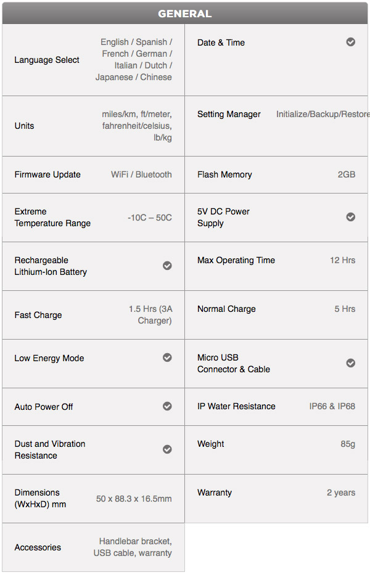Select the Initialize/Backup/Restore setting text
This screenshot has width=370, height=588.
323,114
